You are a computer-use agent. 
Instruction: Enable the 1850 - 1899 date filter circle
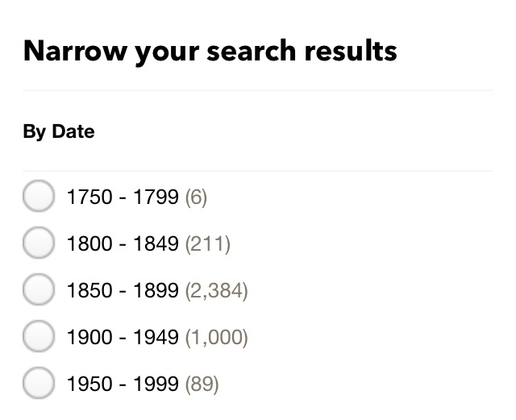click(x=38, y=290)
